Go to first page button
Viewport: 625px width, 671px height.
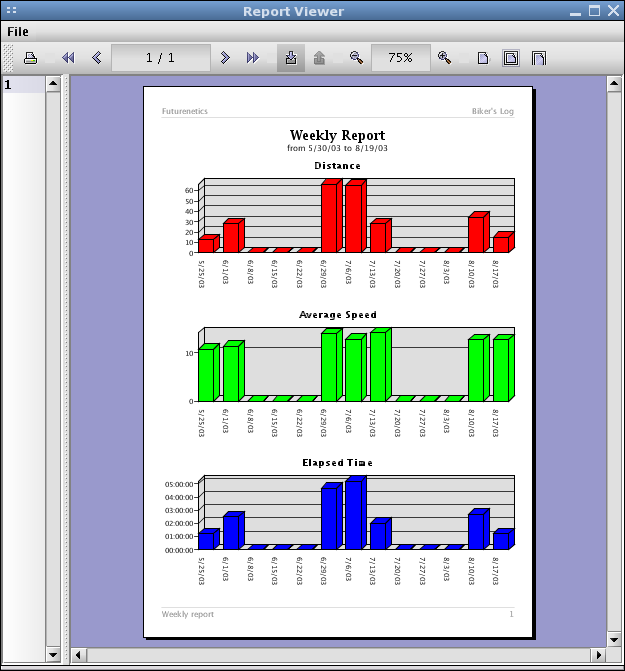68,58
